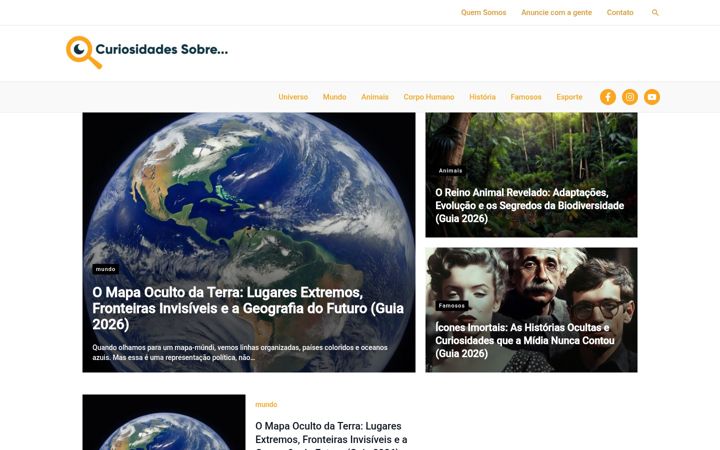Select the Mundo menu item
The image size is (720, 450).
[x=334, y=97]
